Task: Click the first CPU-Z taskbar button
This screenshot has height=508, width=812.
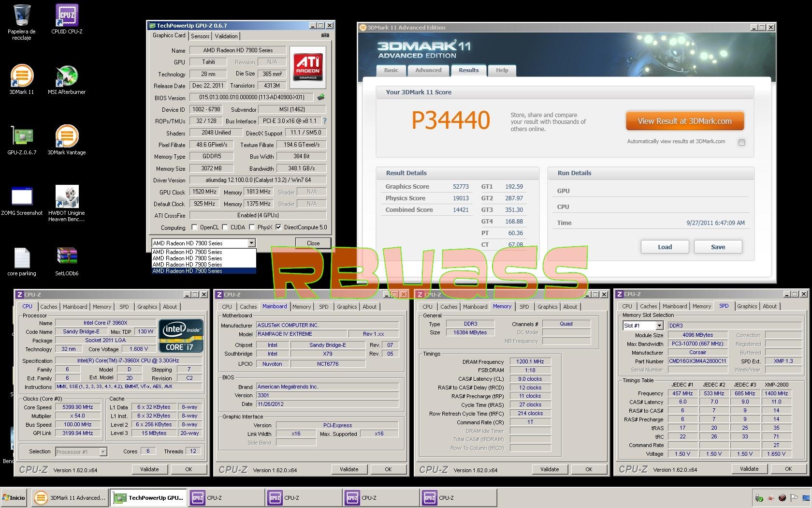Action: click(x=226, y=497)
